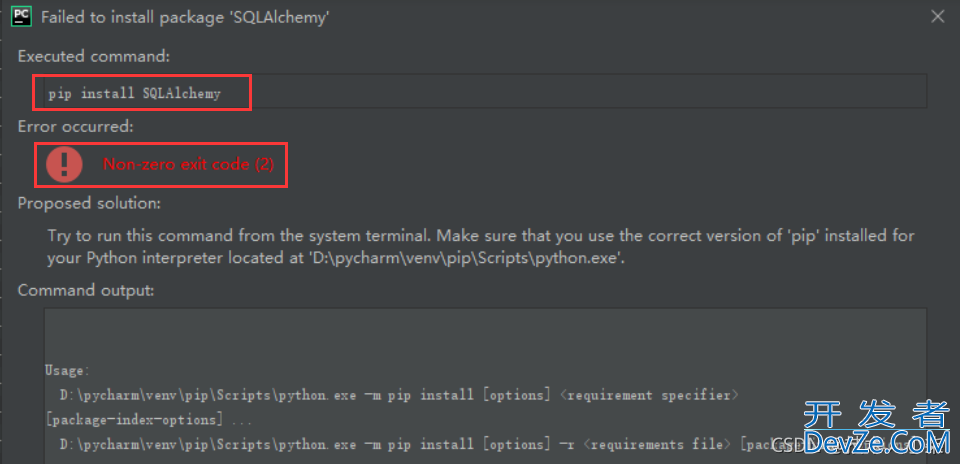The image size is (960, 464).
Task: Close the failed install dialog
Action: (937, 17)
